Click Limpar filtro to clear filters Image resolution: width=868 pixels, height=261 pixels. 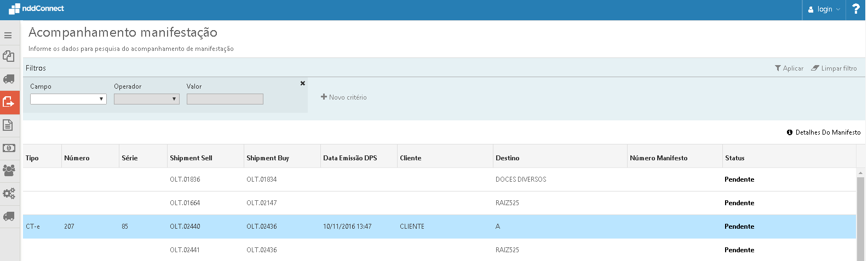(834, 68)
